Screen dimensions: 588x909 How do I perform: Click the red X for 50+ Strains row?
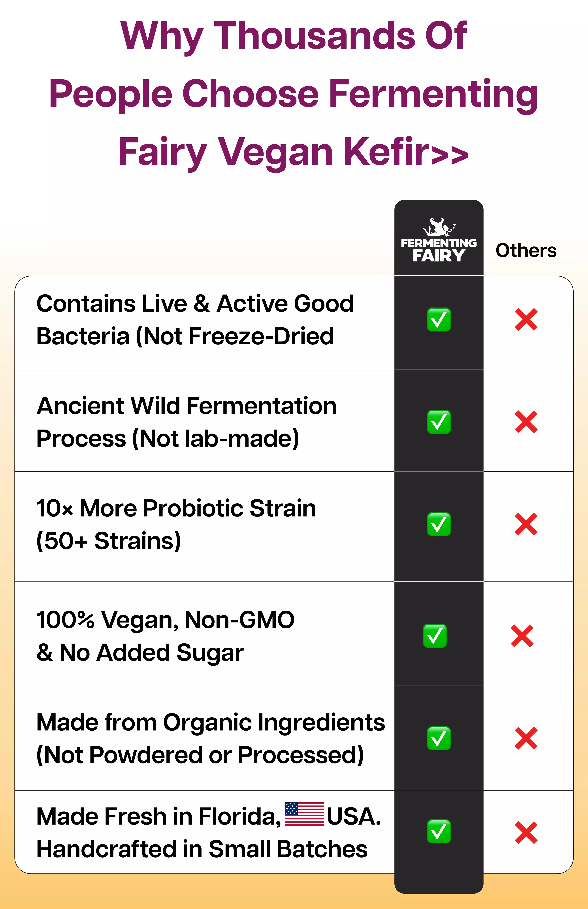[526, 524]
